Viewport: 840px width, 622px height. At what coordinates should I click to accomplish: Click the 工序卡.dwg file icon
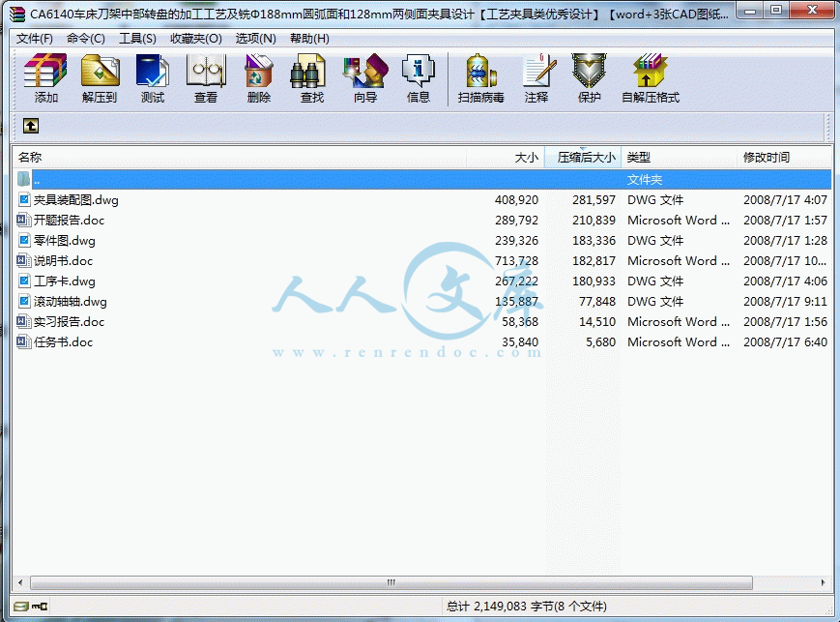(23, 281)
